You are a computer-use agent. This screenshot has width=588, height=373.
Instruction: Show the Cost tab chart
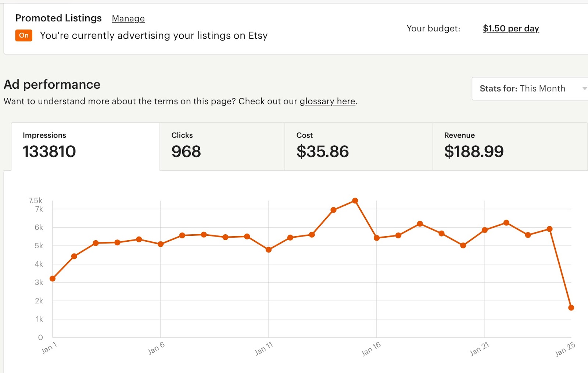pos(358,146)
